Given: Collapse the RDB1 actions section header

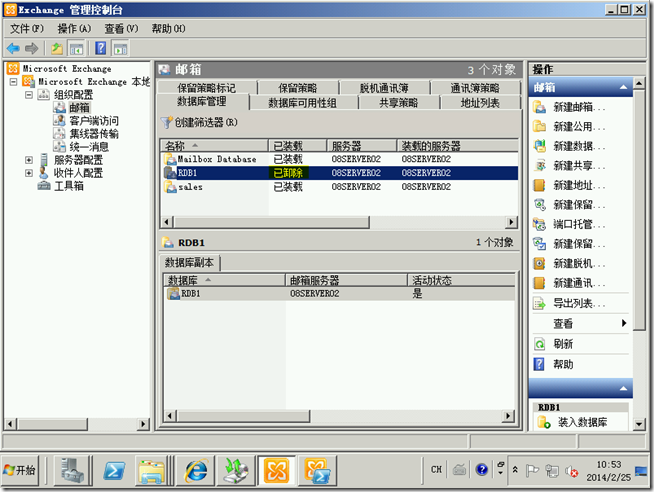Looking at the screenshot, I should point(624,388).
